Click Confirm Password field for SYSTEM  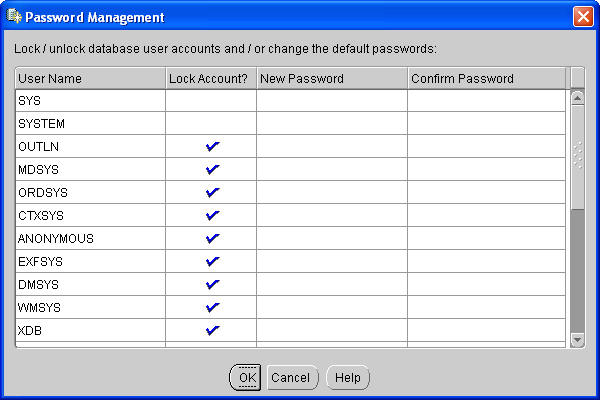(487, 123)
